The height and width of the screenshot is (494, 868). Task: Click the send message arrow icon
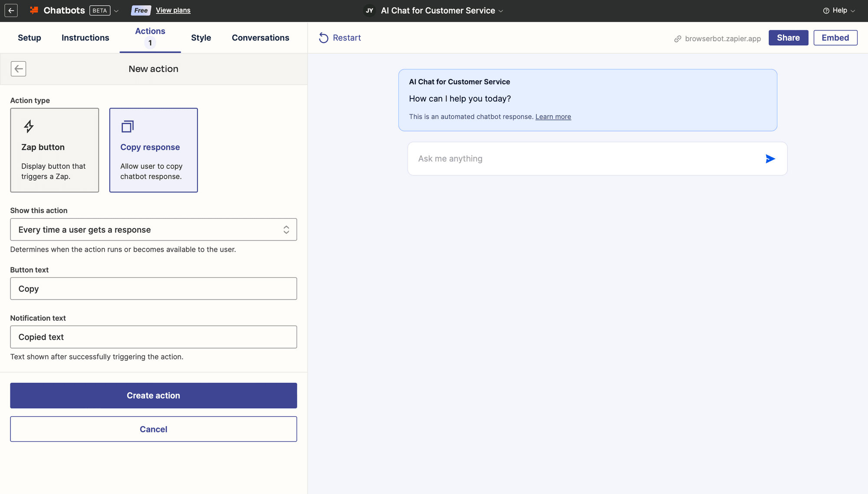click(x=770, y=159)
